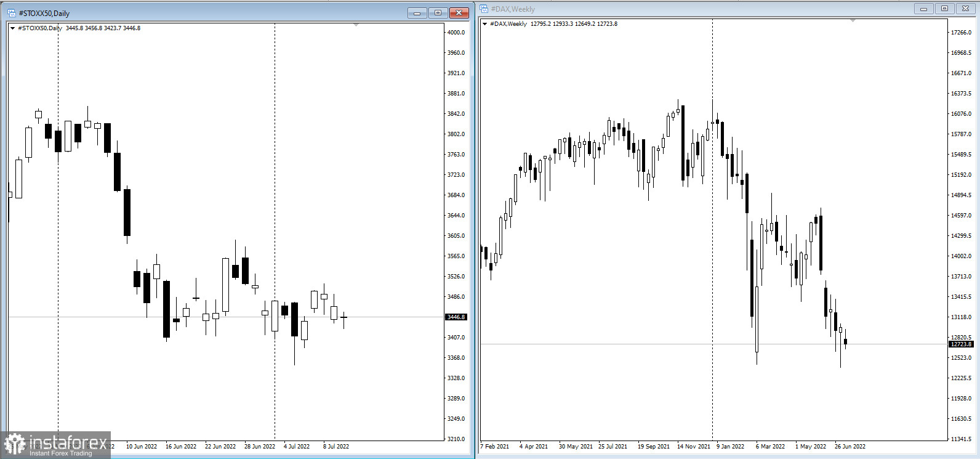Click the 4 Jul 2022 date label
Screen dimensions: 980x459
(x=297, y=447)
